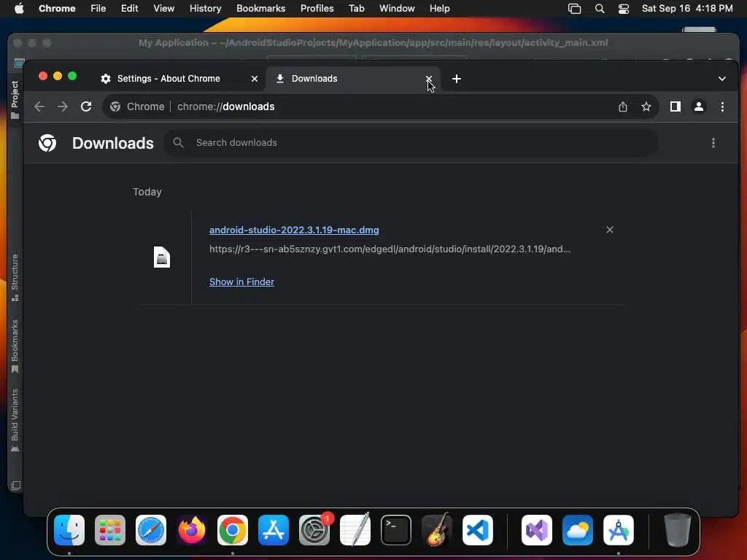Click Chrome icon in the Dock

tap(233, 530)
